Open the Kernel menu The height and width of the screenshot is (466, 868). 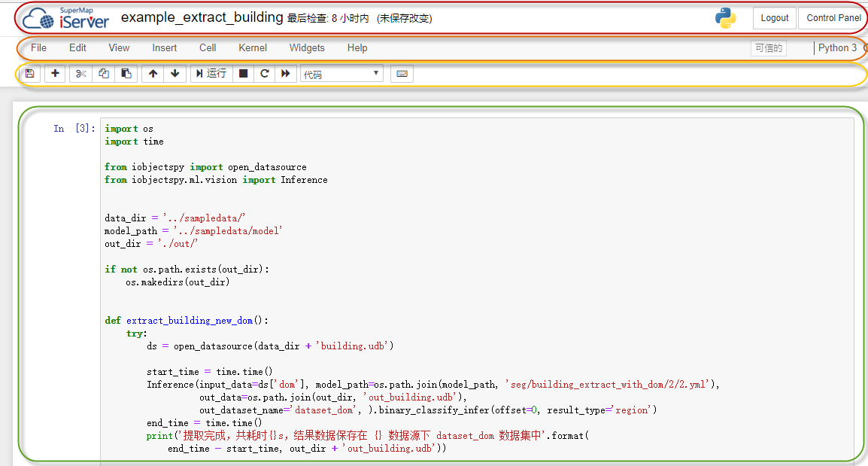pos(253,48)
